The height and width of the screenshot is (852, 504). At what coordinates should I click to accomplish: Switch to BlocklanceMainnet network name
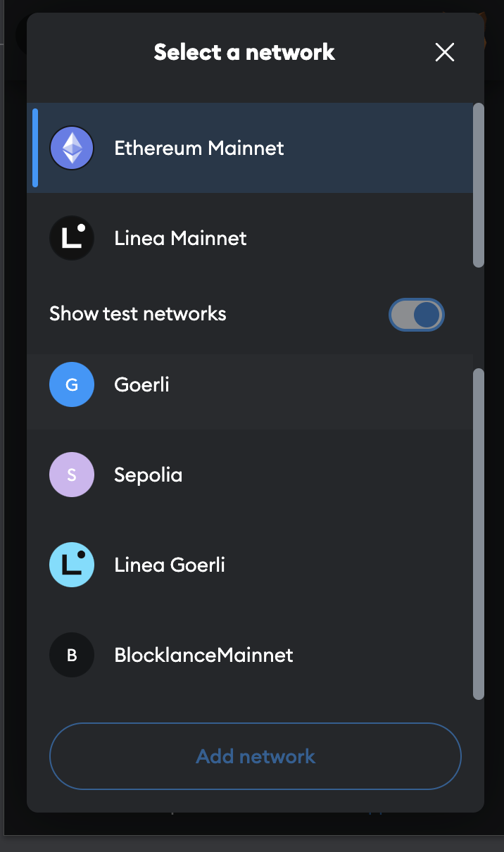point(203,655)
